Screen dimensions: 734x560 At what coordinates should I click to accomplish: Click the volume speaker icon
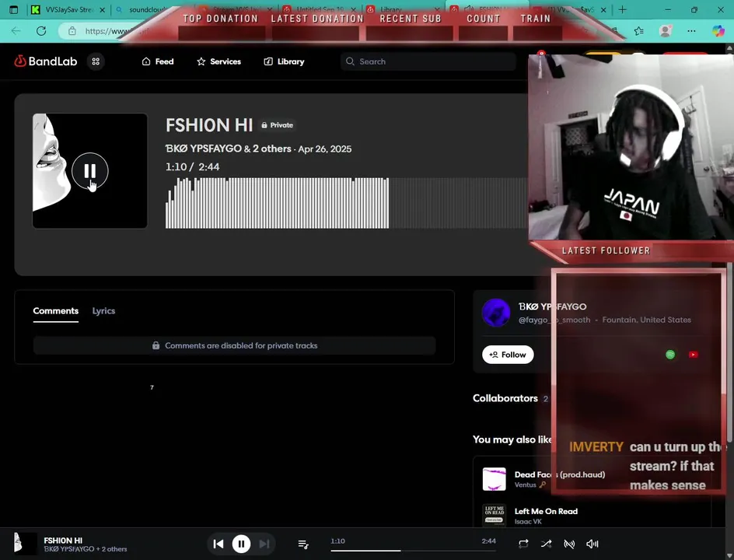pos(592,544)
